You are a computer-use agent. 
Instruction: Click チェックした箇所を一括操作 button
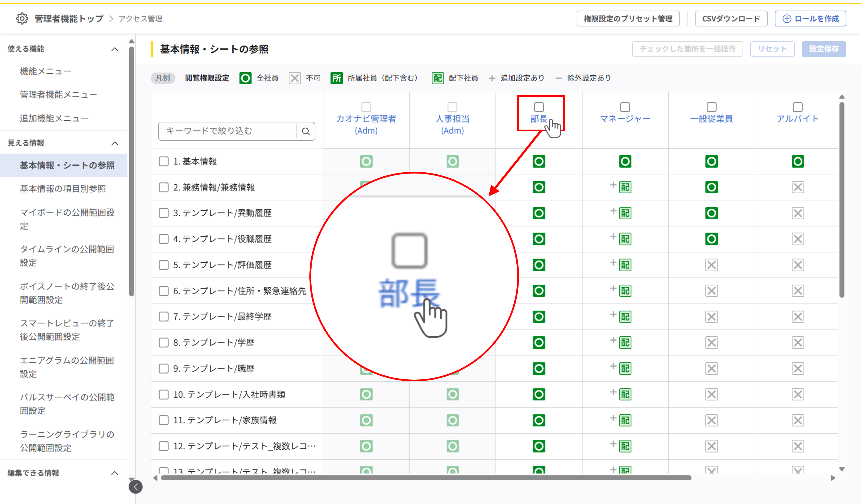coord(687,49)
